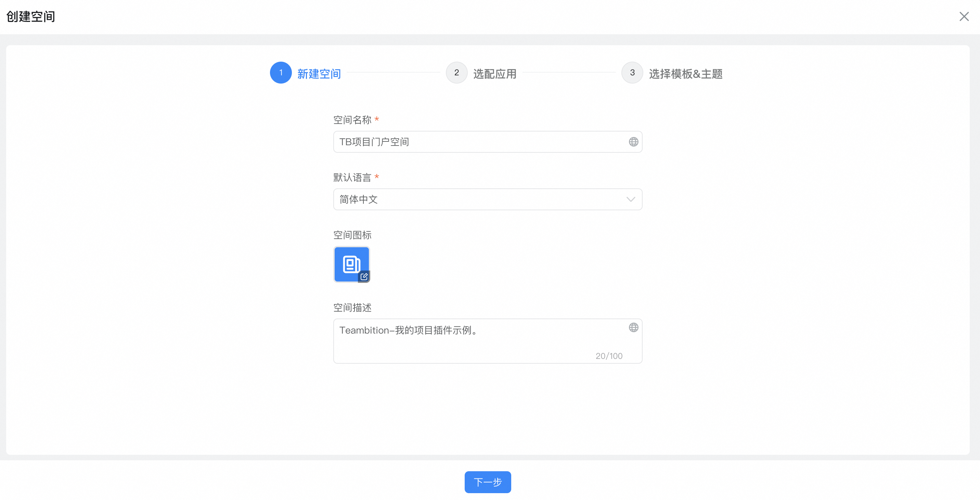This screenshot has height=500, width=980.
Task: Go to the 选配应用 step label
Action: click(494, 74)
